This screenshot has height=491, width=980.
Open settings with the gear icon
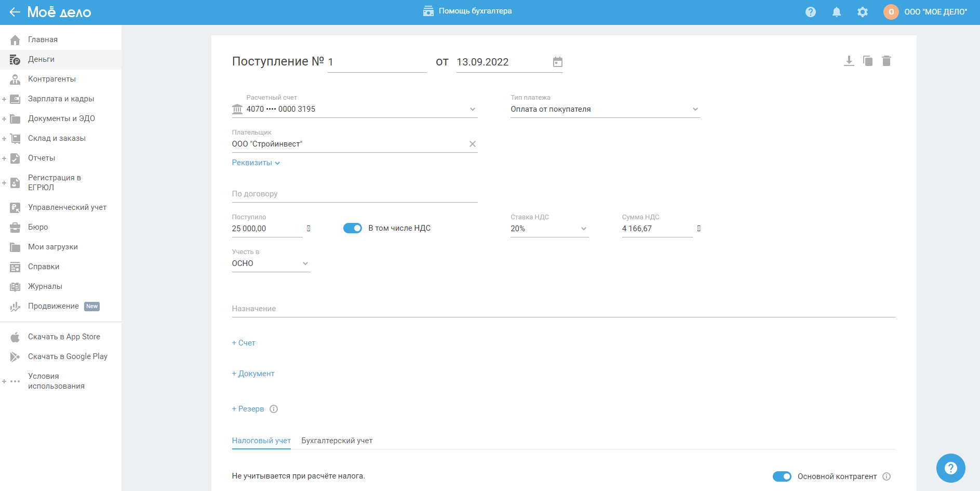tap(862, 12)
